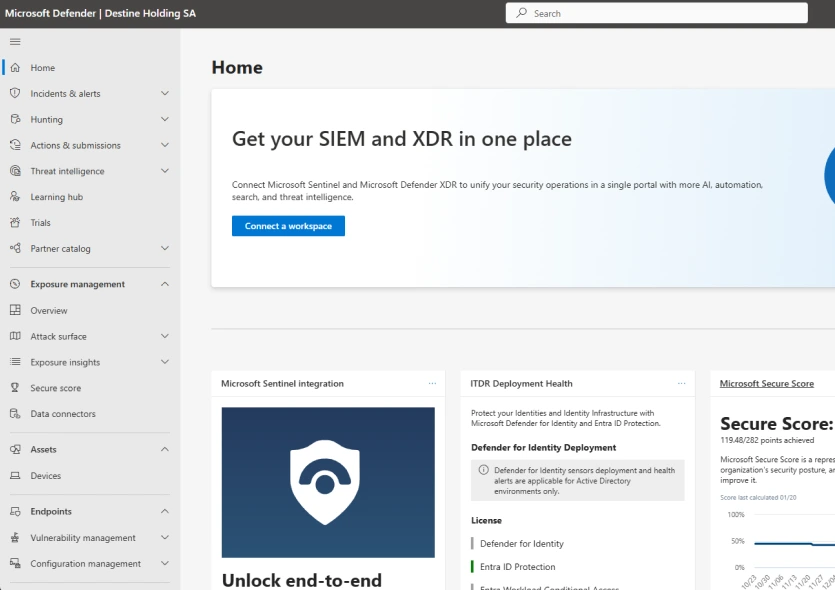
Task: Expand the Actions & submissions chevron
Action: pos(165,145)
